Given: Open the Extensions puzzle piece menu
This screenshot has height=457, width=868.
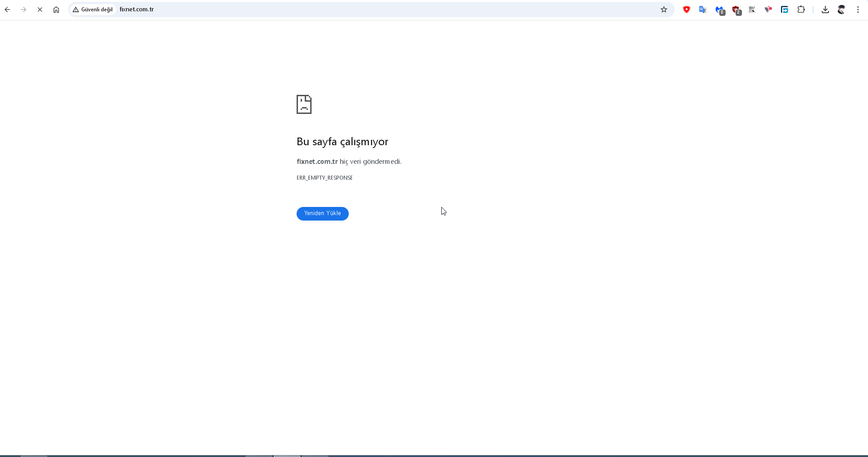Looking at the screenshot, I should 801,10.
